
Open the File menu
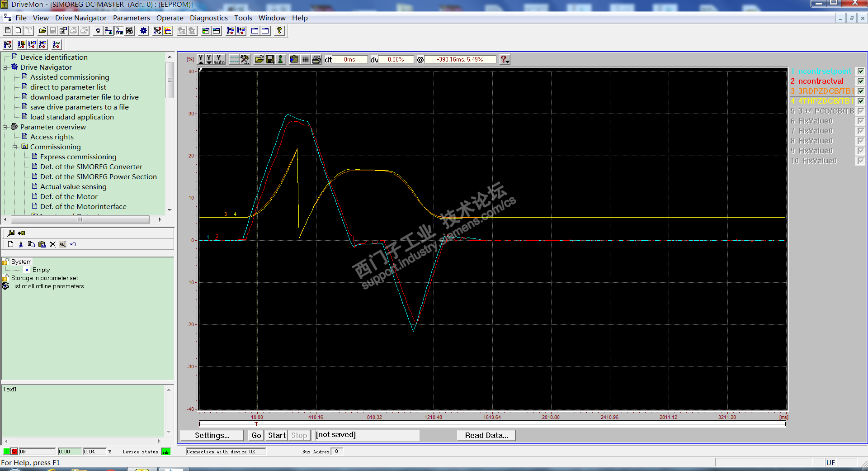21,18
